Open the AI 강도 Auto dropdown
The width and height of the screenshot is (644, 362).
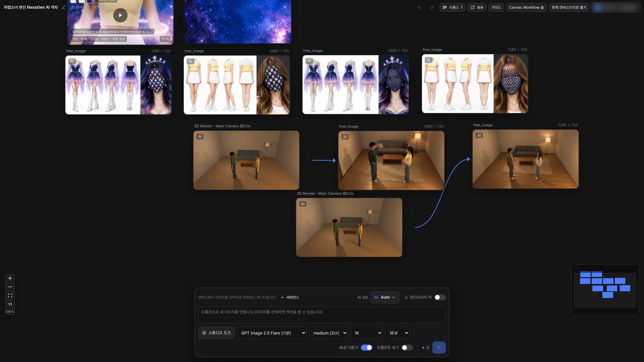coord(385,298)
